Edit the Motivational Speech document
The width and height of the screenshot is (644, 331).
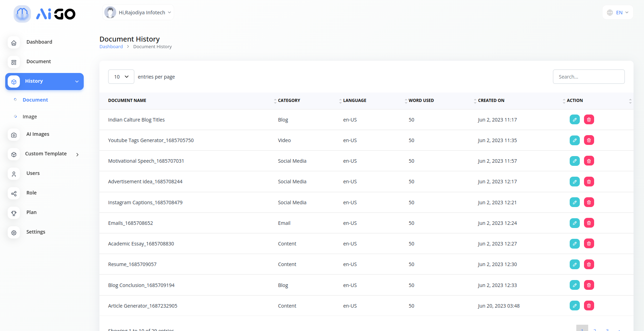coord(574,161)
